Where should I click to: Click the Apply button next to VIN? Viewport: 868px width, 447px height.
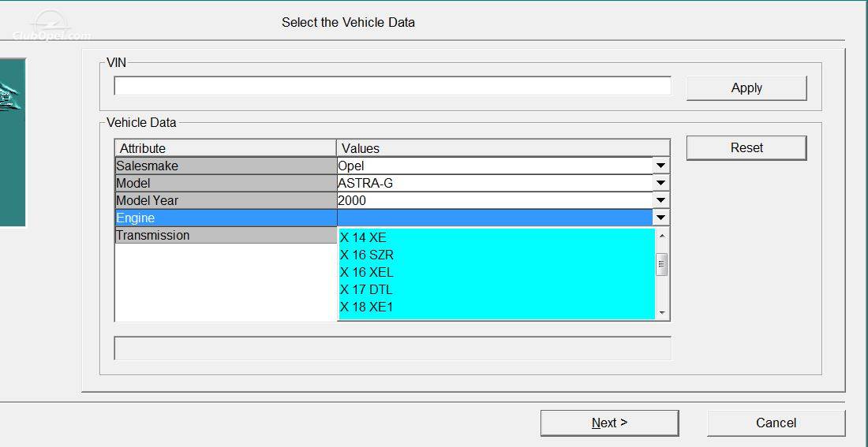pos(746,88)
